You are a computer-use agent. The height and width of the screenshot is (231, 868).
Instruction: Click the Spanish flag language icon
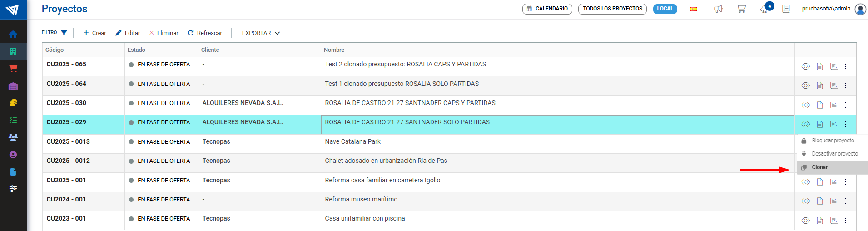(694, 9)
